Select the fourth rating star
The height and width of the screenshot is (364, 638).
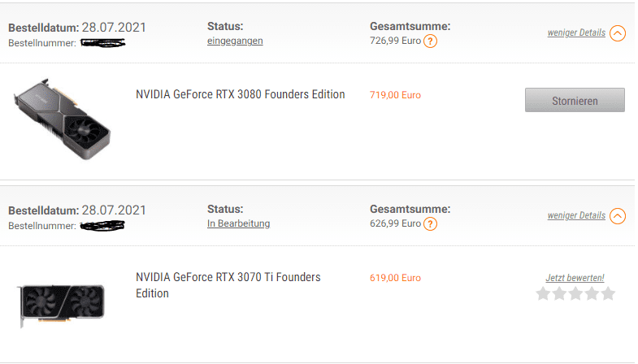pos(592,293)
